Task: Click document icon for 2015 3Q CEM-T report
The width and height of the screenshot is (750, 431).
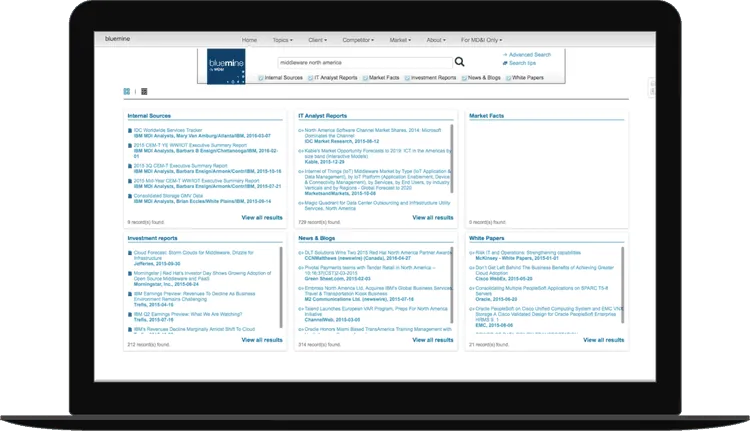Action: (130, 166)
